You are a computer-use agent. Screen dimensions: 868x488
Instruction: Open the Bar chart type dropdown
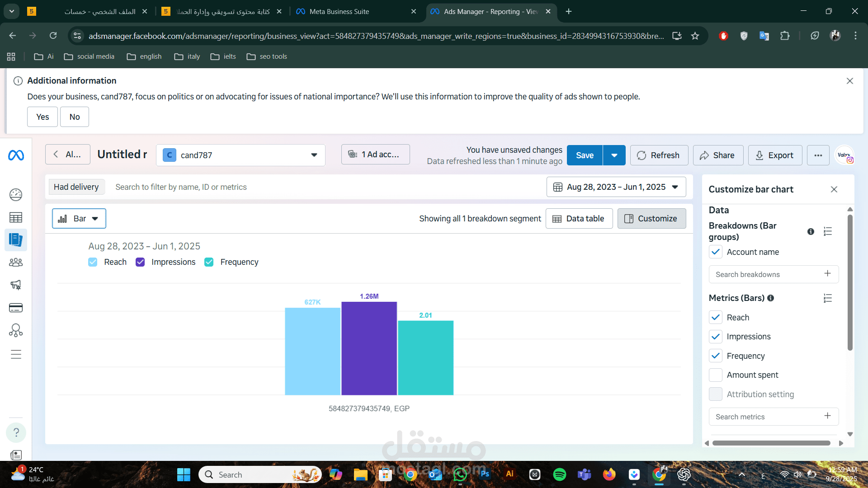(79, 219)
